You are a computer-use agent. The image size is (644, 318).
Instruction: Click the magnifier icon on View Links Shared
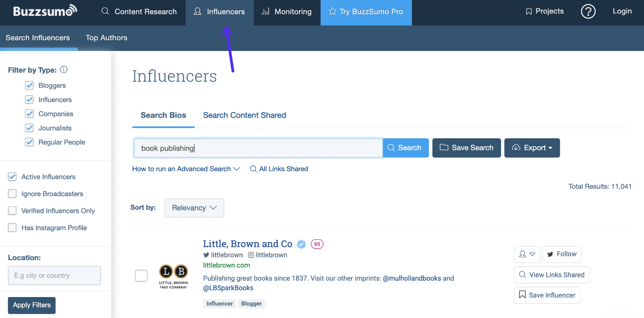click(522, 275)
